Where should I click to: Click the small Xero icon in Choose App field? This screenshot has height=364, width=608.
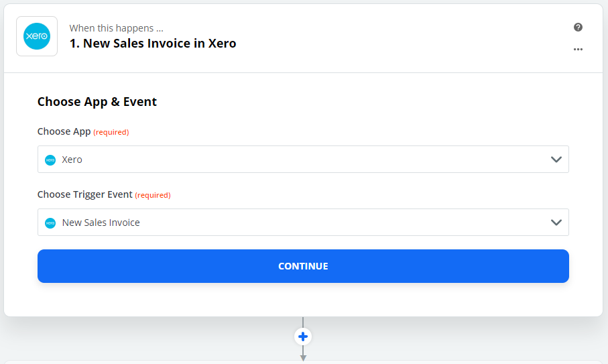coord(50,160)
